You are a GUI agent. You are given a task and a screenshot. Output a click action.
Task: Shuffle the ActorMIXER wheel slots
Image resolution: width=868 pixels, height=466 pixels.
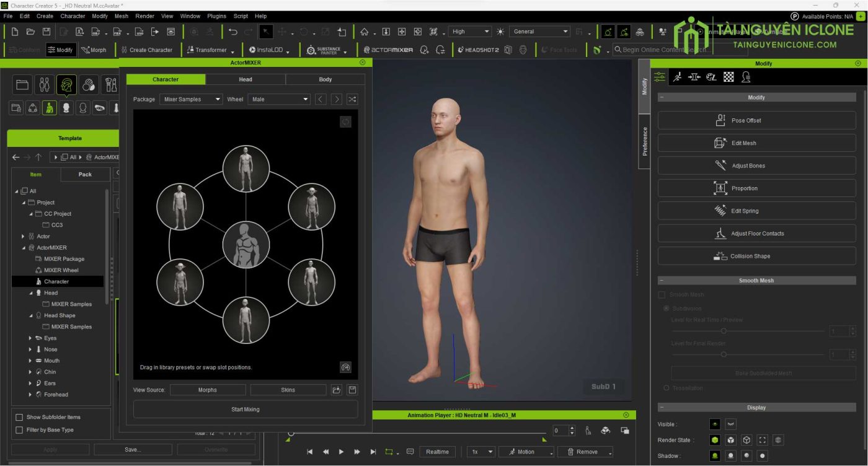coord(352,99)
